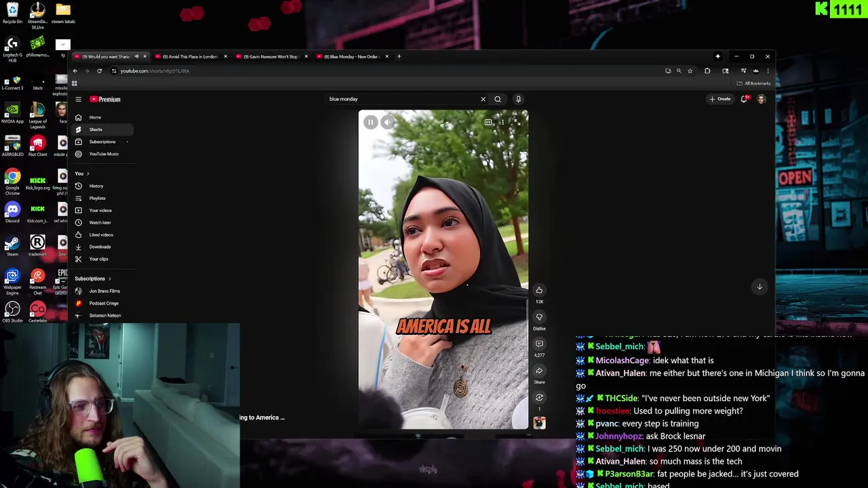Open the Remix option for this Short
This screenshot has width=868, height=488.
[x=539, y=397]
